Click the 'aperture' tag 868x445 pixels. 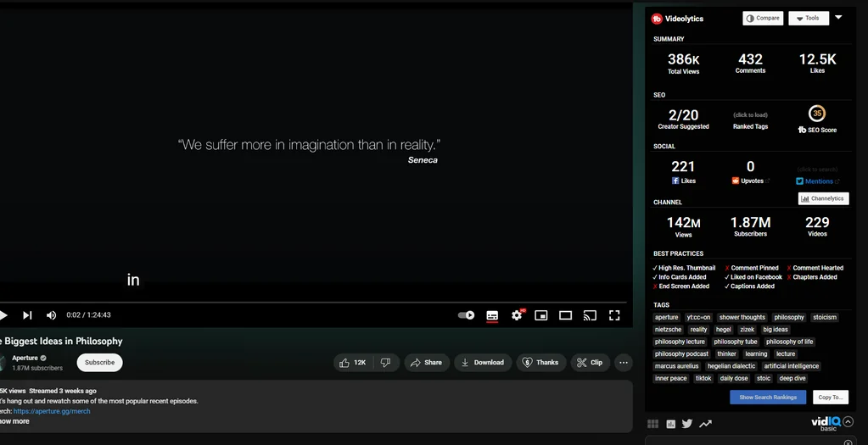click(x=667, y=317)
